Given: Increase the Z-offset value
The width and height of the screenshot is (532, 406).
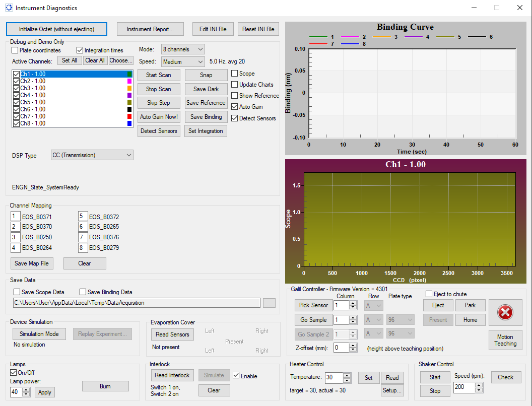Looking at the screenshot, I should point(353,345).
